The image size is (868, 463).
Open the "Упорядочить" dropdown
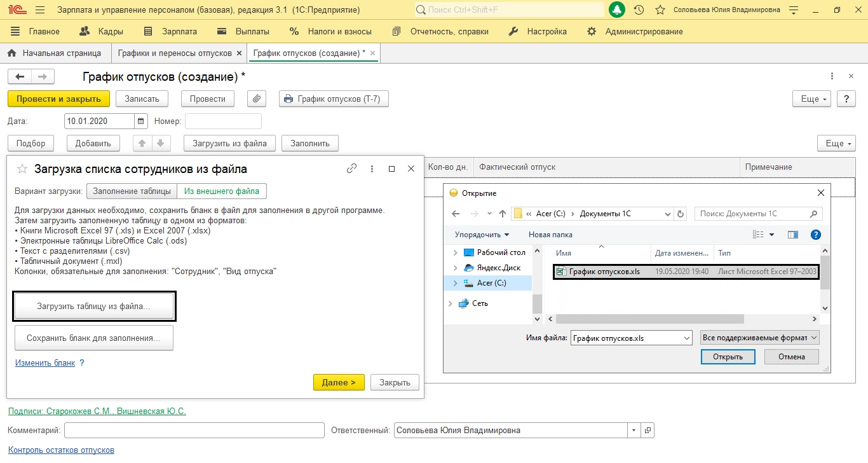click(482, 235)
